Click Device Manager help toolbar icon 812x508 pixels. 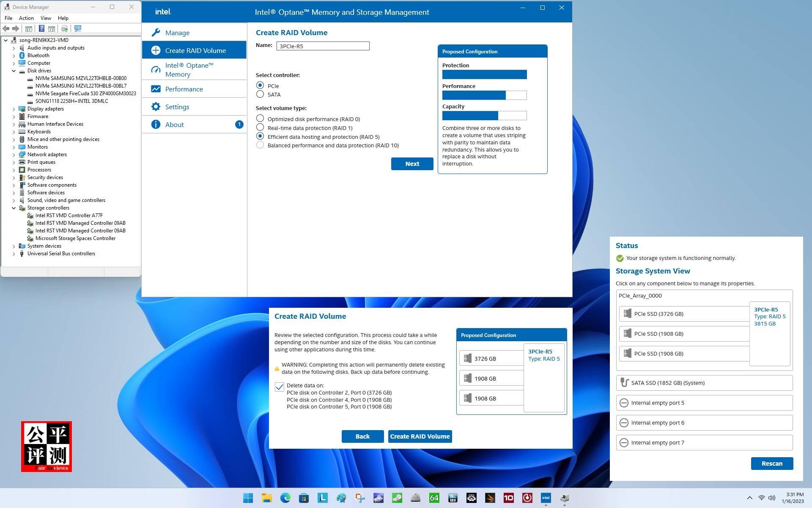[x=41, y=28]
